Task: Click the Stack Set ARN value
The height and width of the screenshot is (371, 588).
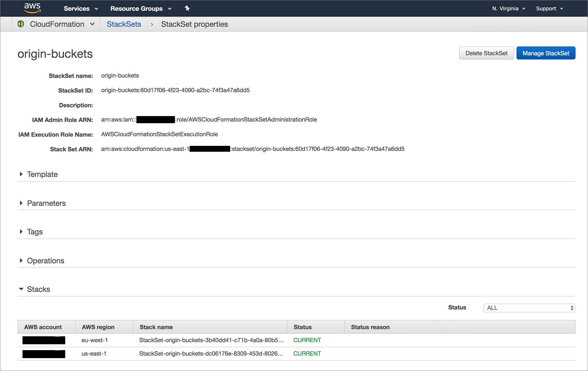Action: [x=253, y=149]
